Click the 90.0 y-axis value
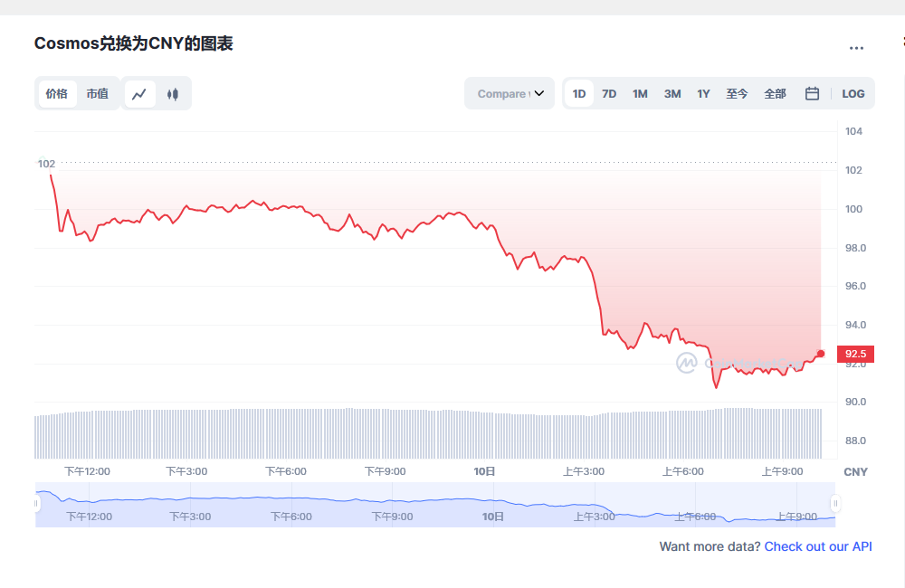The height and width of the screenshot is (588, 905). (x=855, y=402)
